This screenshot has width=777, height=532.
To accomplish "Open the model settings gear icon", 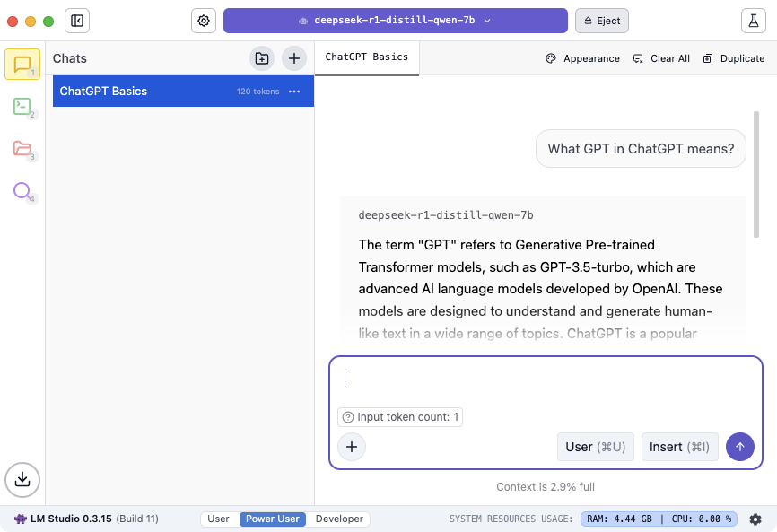I will coord(204,21).
